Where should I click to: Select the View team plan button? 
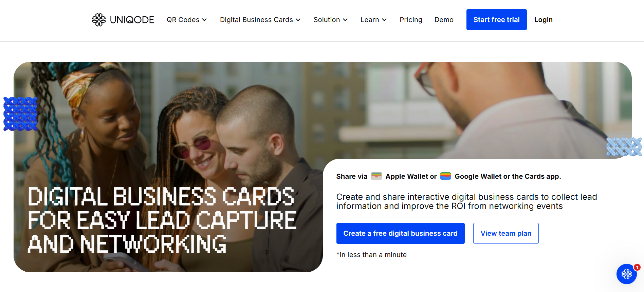(506, 233)
